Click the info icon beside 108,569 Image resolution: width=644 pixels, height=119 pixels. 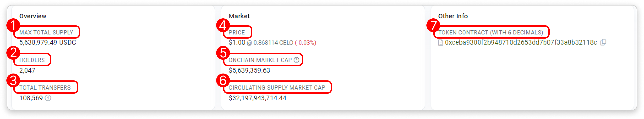pos(48,98)
